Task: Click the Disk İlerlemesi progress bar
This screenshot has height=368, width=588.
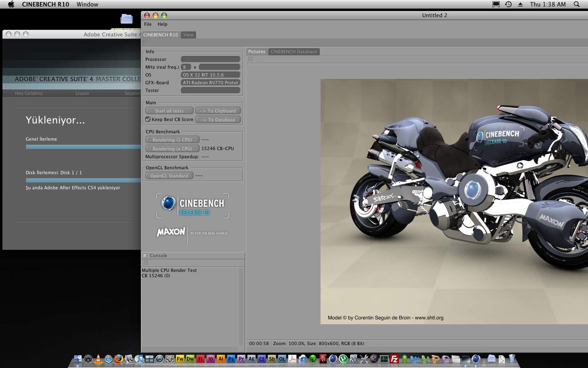Action: (x=83, y=180)
